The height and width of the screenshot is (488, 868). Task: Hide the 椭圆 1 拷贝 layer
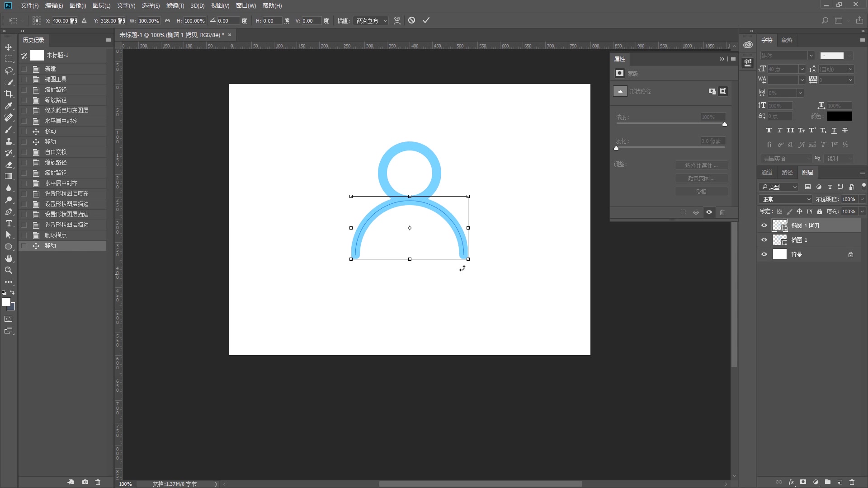(764, 225)
